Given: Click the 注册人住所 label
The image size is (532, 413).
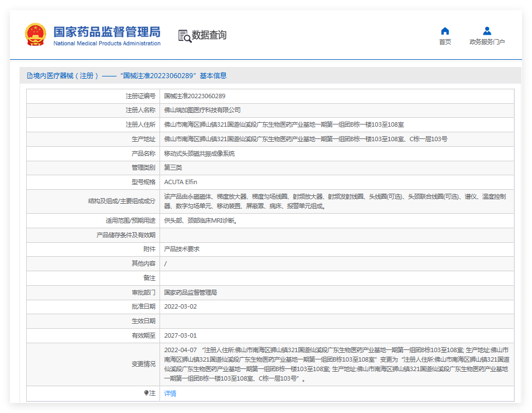Looking at the screenshot, I should point(141,124).
